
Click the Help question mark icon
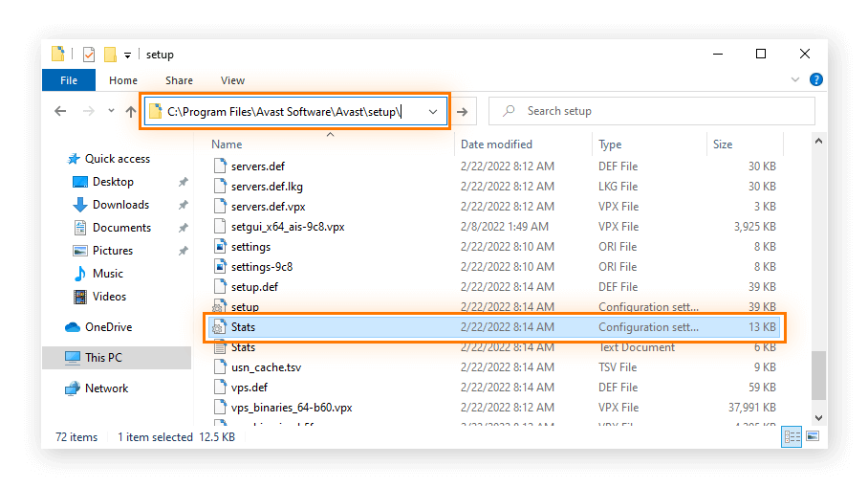pos(814,80)
